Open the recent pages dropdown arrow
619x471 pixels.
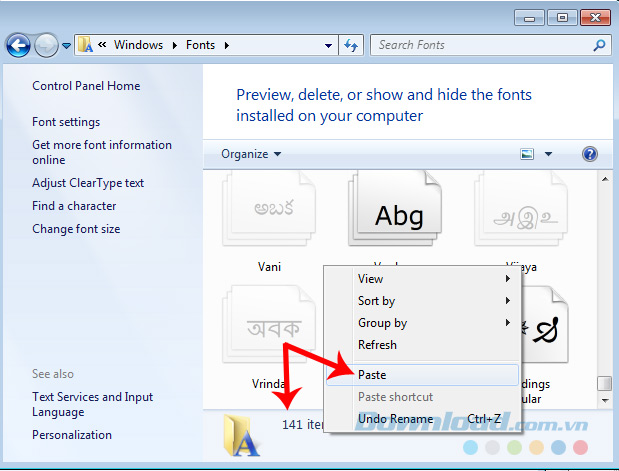click(x=66, y=45)
